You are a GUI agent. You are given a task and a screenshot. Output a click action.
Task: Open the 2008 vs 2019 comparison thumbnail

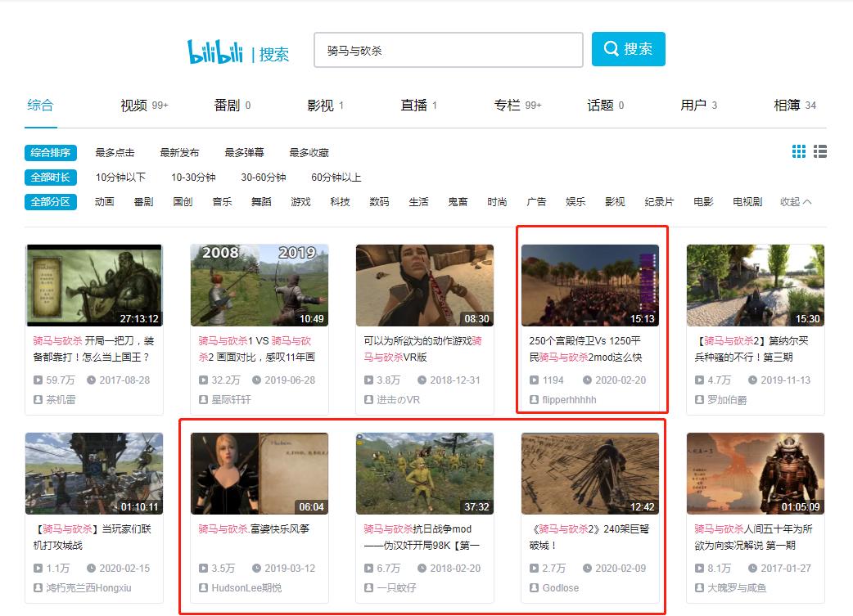pyautogui.click(x=260, y=286)
